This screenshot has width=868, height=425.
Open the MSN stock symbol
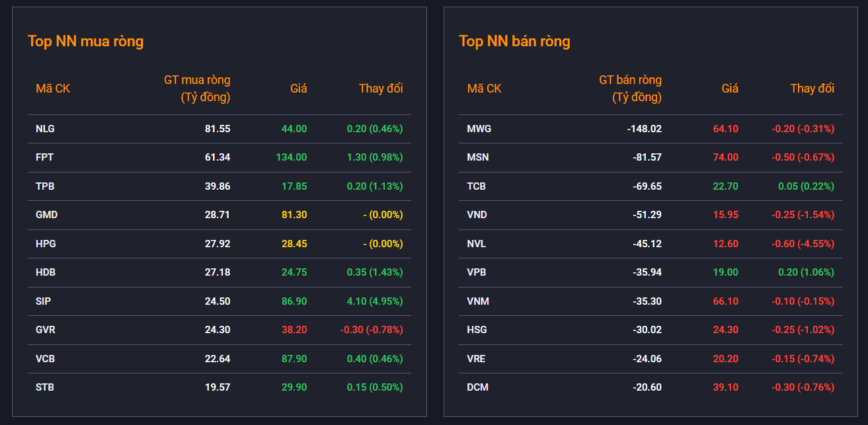478,157
